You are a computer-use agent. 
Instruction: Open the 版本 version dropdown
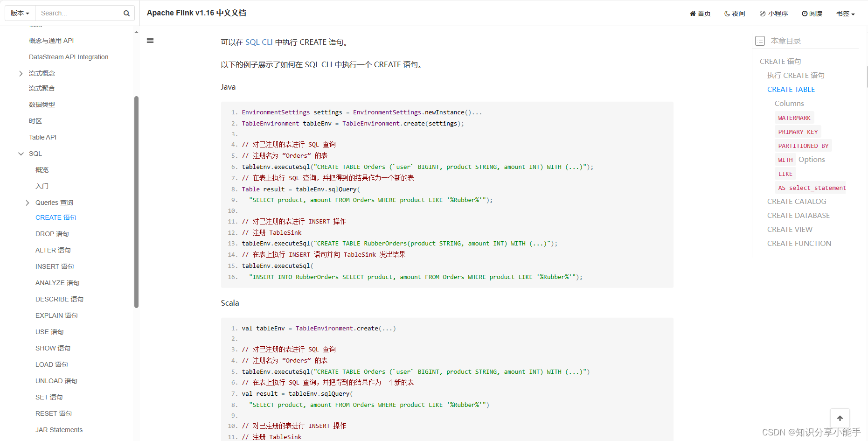click(x=20, y=13)
